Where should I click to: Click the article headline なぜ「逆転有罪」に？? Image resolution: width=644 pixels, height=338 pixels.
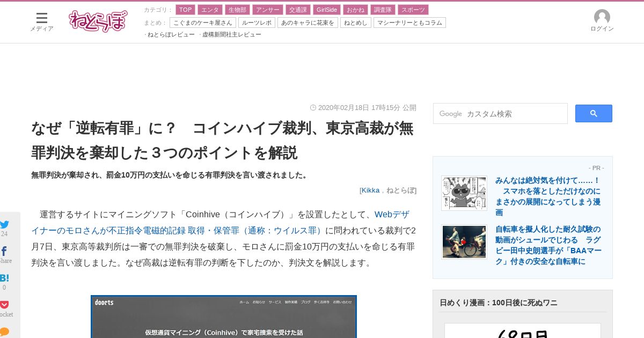[x=222, y=141]
